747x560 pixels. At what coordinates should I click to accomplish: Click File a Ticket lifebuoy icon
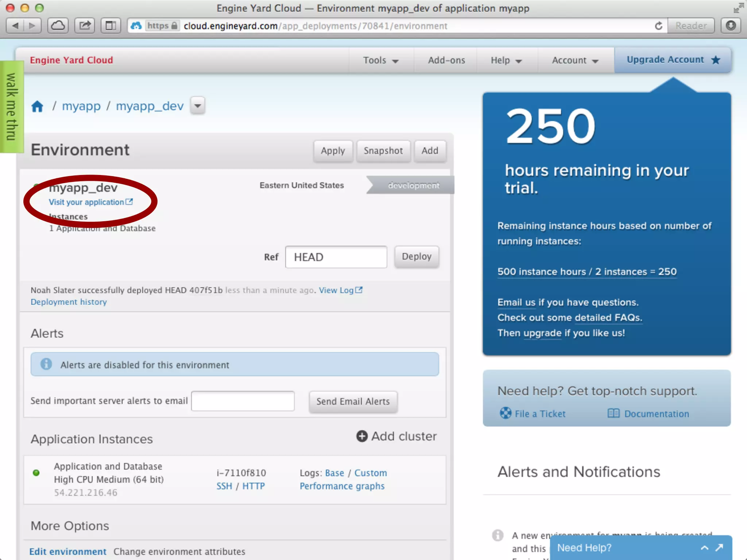coord(506,413)
